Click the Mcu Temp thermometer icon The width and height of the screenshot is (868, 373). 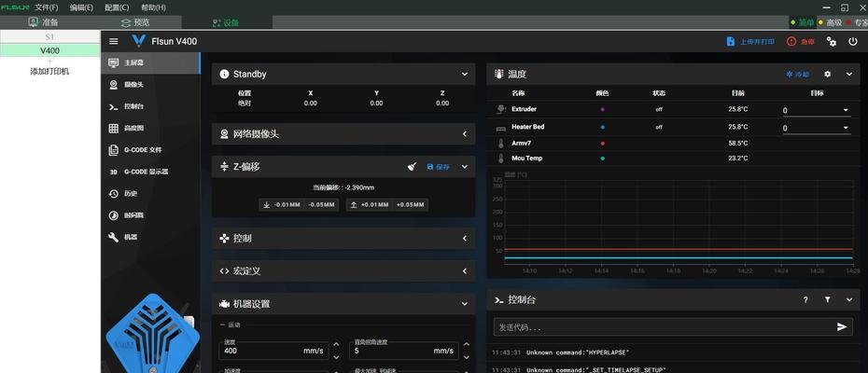point(500,159)
